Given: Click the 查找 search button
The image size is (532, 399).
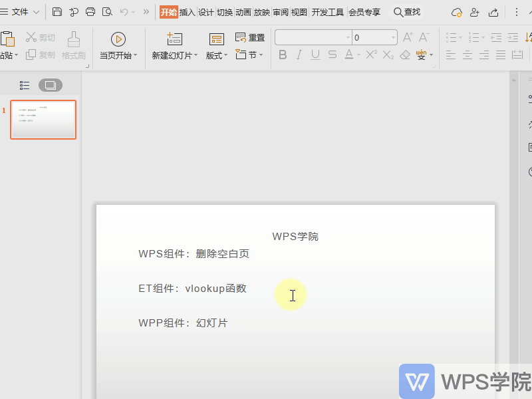Looking at the screenshot, I should [x=407, y=12].
